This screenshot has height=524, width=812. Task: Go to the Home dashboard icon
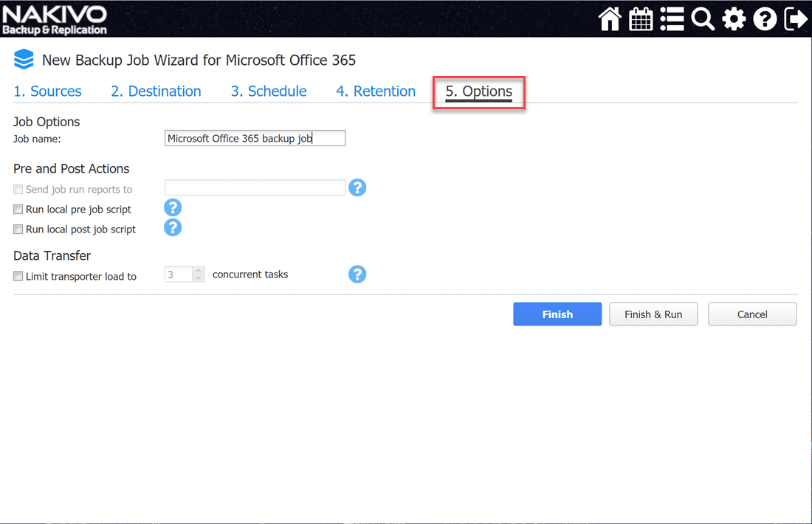click(x=610, y=19)
